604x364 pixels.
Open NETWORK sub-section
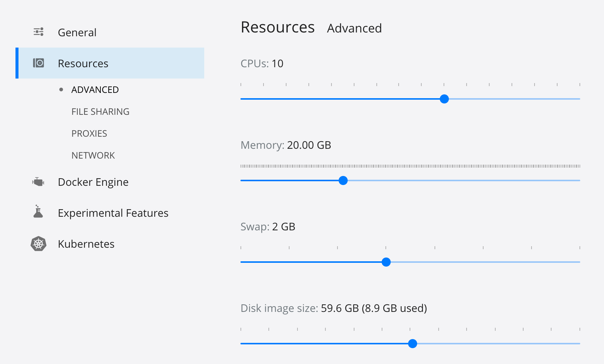[93, 156]
